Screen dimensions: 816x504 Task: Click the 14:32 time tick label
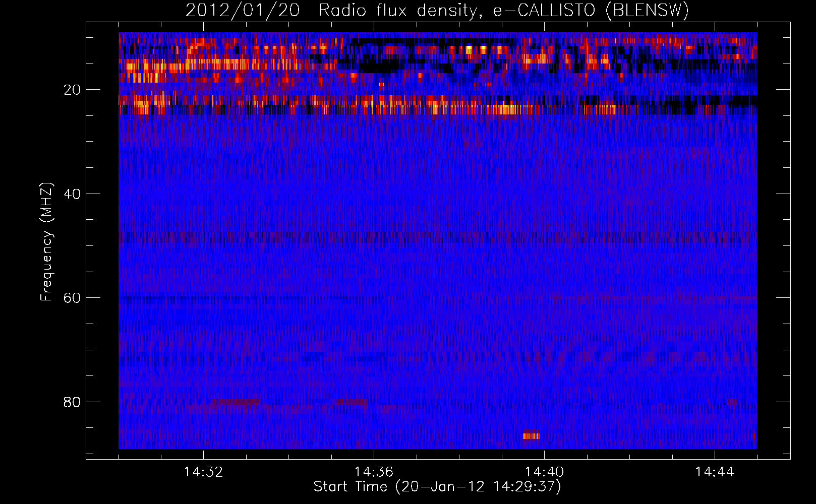coord(203,472)
